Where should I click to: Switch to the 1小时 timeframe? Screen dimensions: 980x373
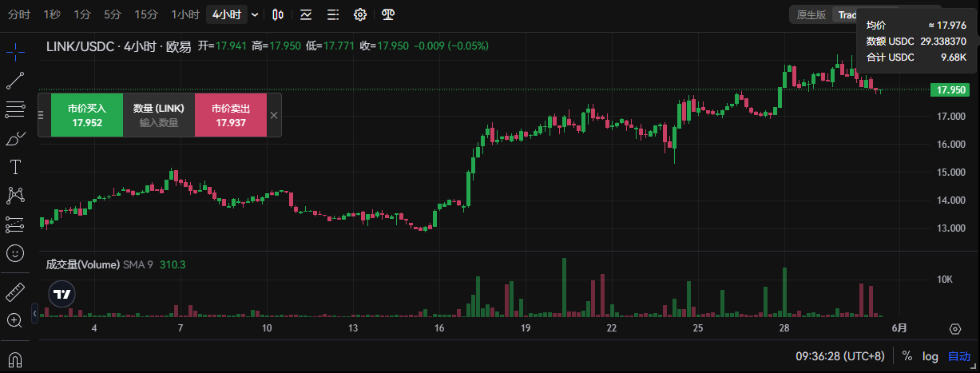tap(185, 14)
